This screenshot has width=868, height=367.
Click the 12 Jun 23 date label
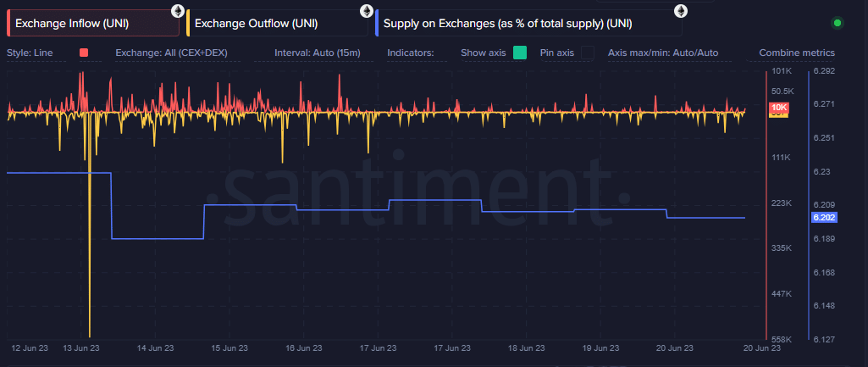coord(30,348)
